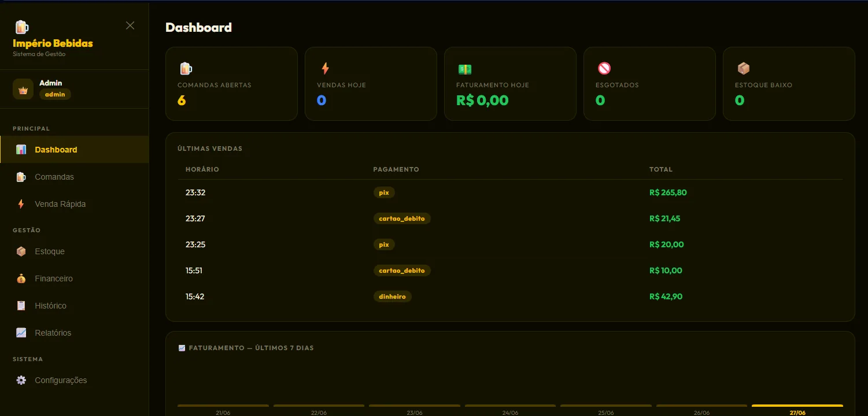Click the total R$ 265,80
Viewport: 868px width, 416px height.
tap(668, 192)
